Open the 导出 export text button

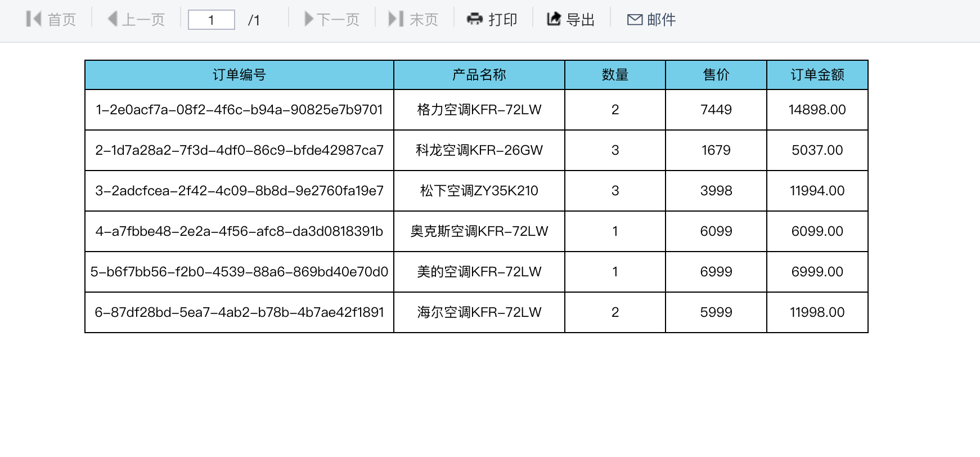click(x=581, y=20)
